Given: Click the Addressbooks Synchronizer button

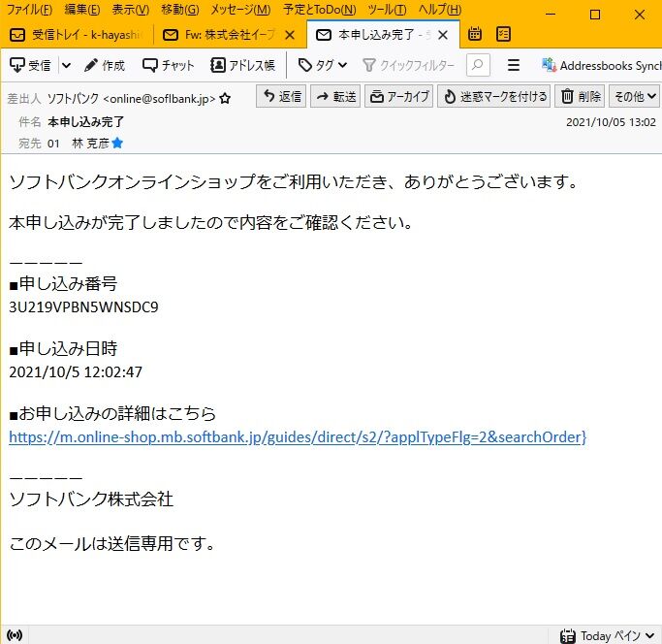Looking at the screenshot, I should click(601, 66).
